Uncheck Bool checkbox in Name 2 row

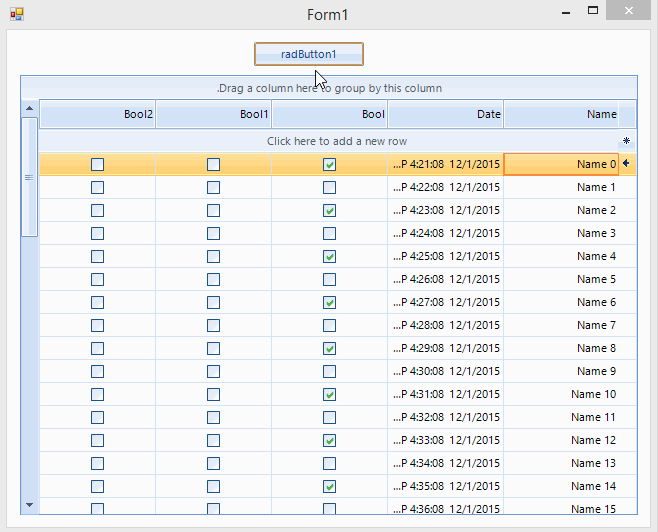[329, 211]
